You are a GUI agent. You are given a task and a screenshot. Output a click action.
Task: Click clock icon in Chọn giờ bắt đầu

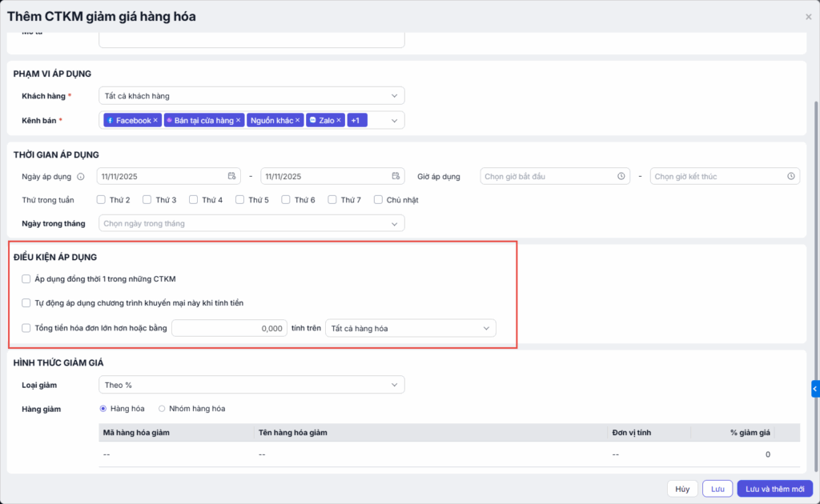[x=621, y=176]
